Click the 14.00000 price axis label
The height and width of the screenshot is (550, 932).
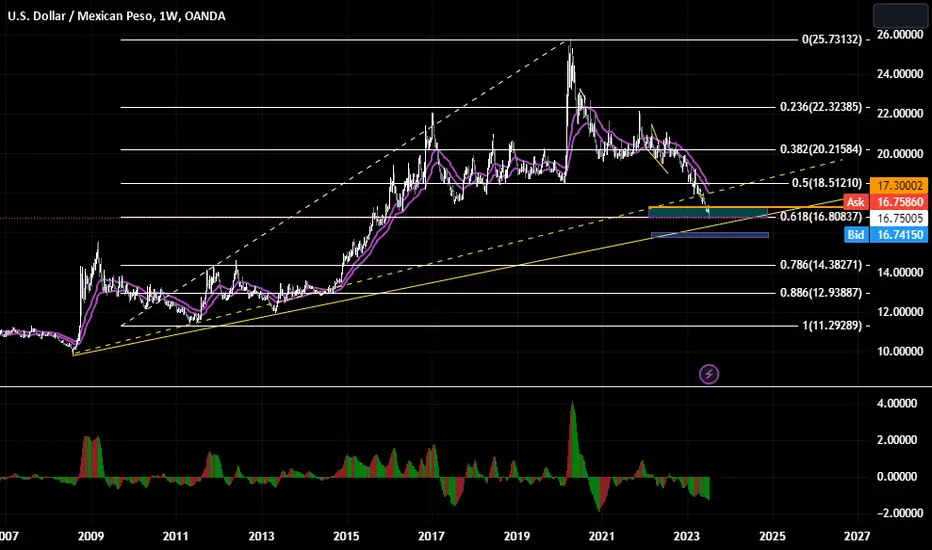(x=900, y=272)
